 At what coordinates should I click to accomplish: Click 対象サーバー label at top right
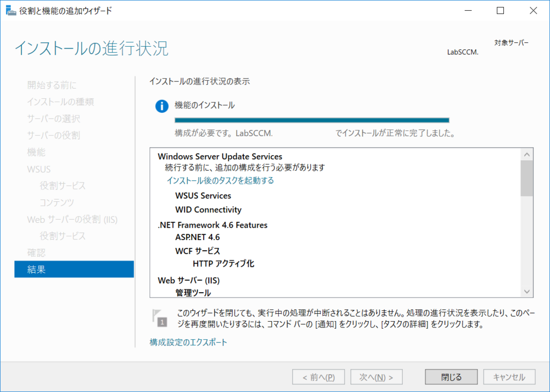pos(511,43)
